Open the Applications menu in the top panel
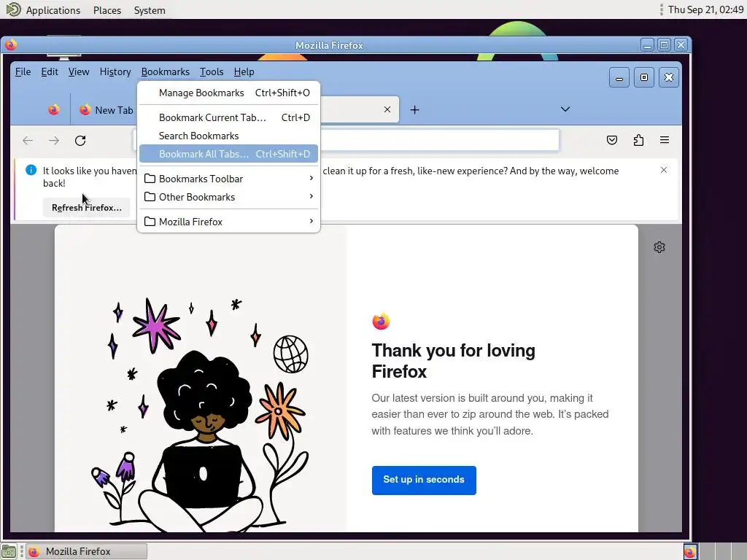Viewport: 747px width, 560px height. (x=53, y=10)
